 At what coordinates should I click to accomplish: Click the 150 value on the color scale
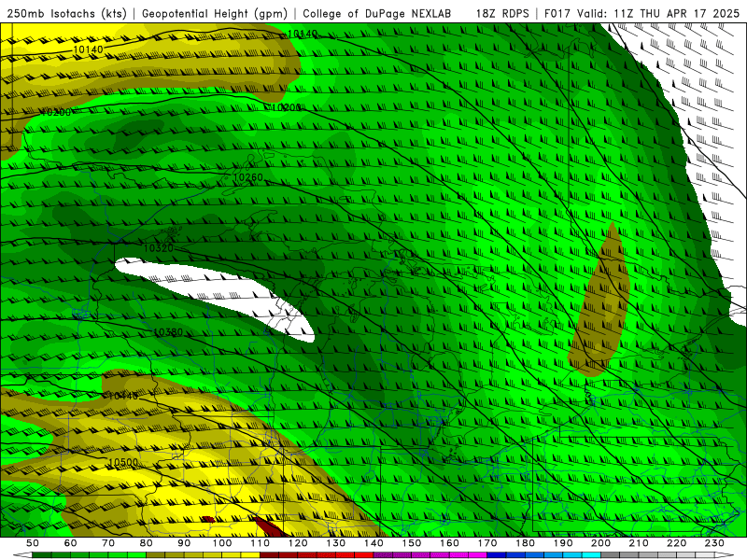pos(412,543)
